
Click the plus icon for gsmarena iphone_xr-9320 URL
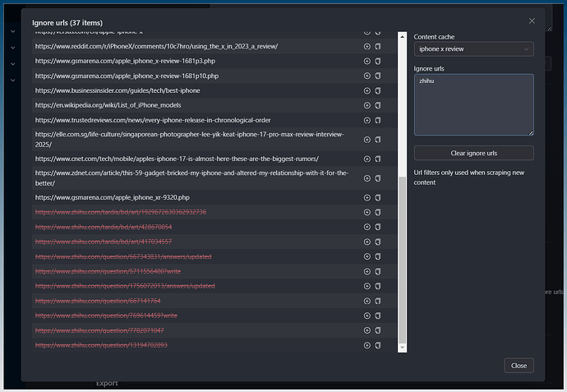(367, 198)
